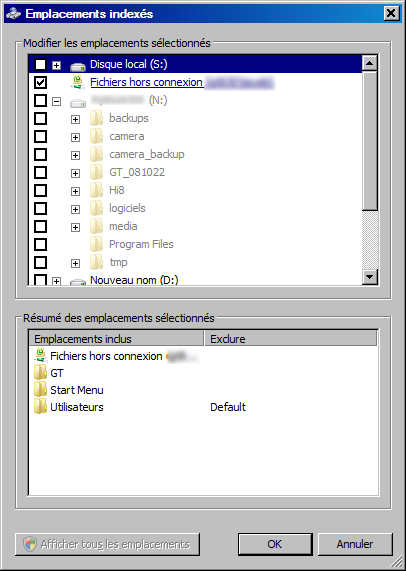Collapse the (N:) drive tree node
The height and width of the screenshot is (571, 406).
pyautogui.click(x=56, y=101)
